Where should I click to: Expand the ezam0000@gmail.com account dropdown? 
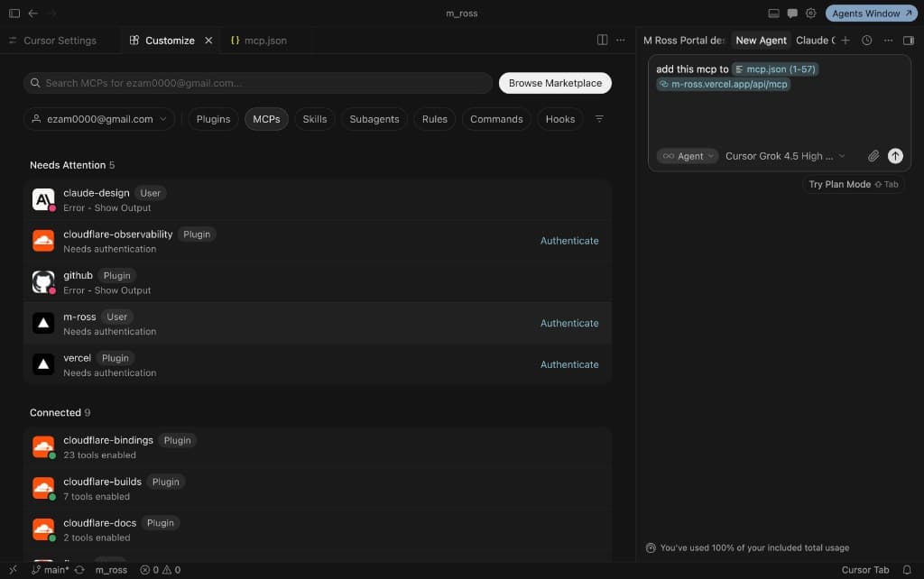[x=99, y=119]
